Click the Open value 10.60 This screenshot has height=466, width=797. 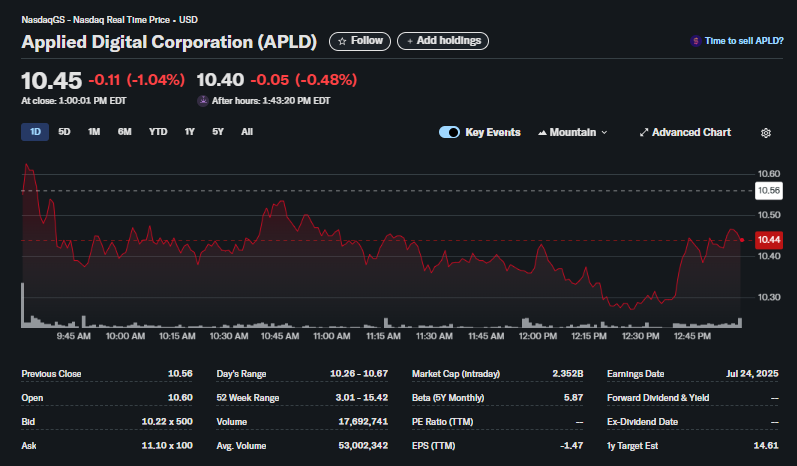pos(180,398)
